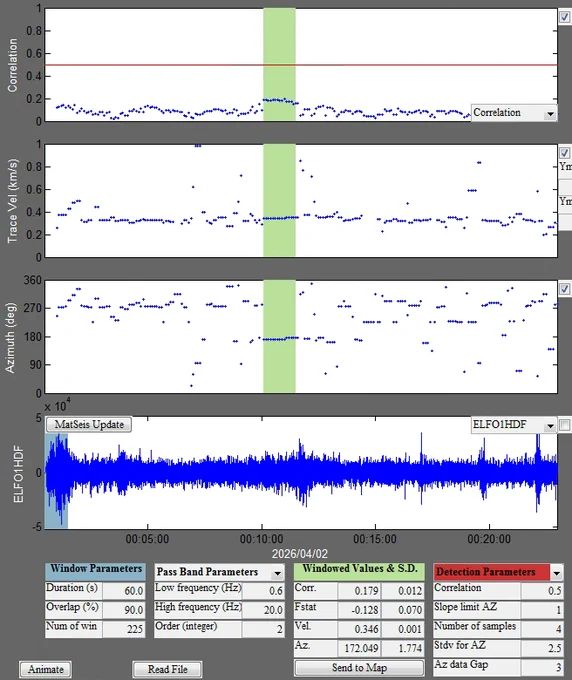Select the Az. standard deviation 1.774
Screen dimensions: 572x680
point(402,648)
